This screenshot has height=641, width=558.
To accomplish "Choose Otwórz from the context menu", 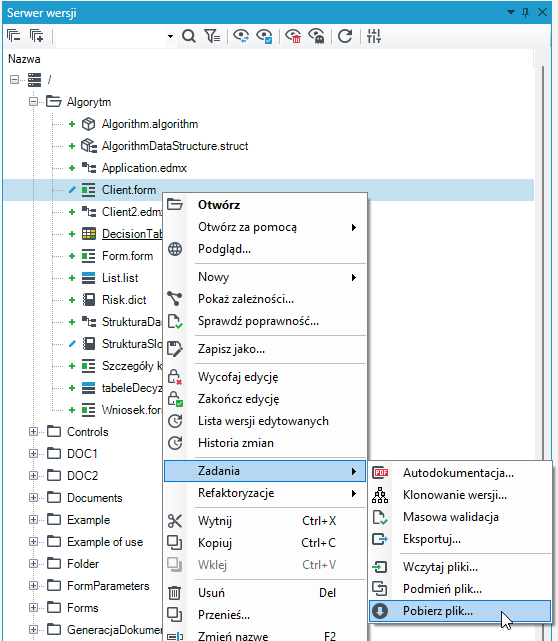I will pyautogui.click(x=265, y=205).
